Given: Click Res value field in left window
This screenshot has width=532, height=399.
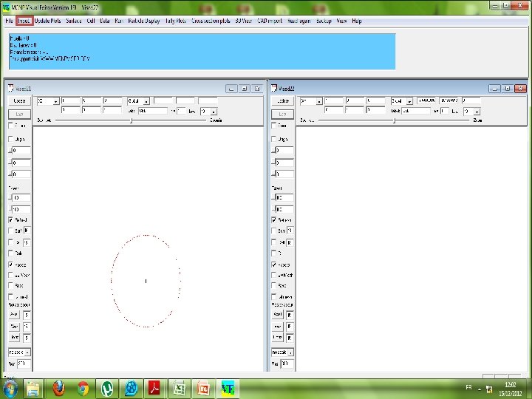Looking at the screenshot, I should [x=24, y=364].
